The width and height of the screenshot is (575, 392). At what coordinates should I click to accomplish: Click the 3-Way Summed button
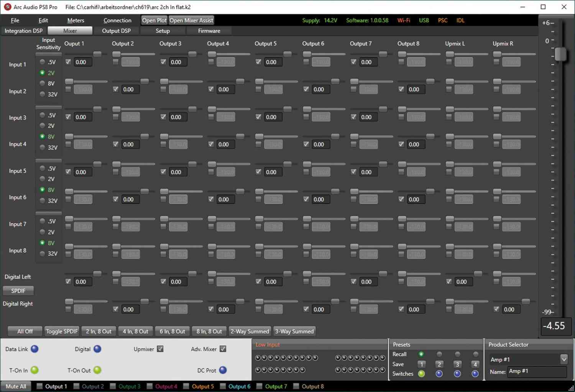click(294, 331)
